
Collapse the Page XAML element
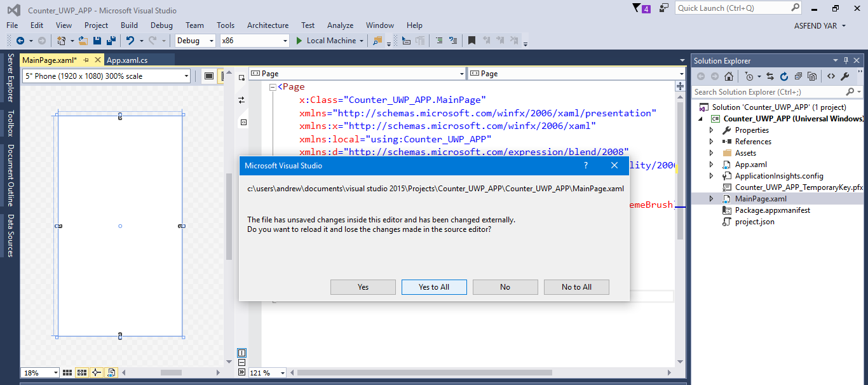pos(273,87)
